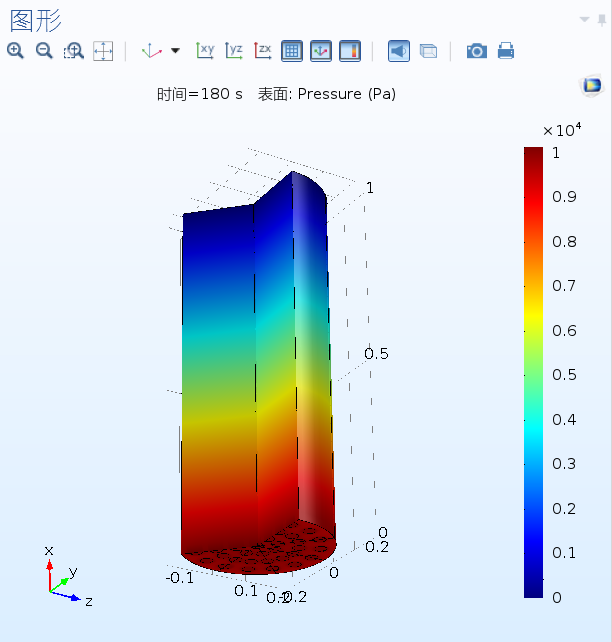
Task: Toggle transparency rendering icon
Action: (428, 51)
